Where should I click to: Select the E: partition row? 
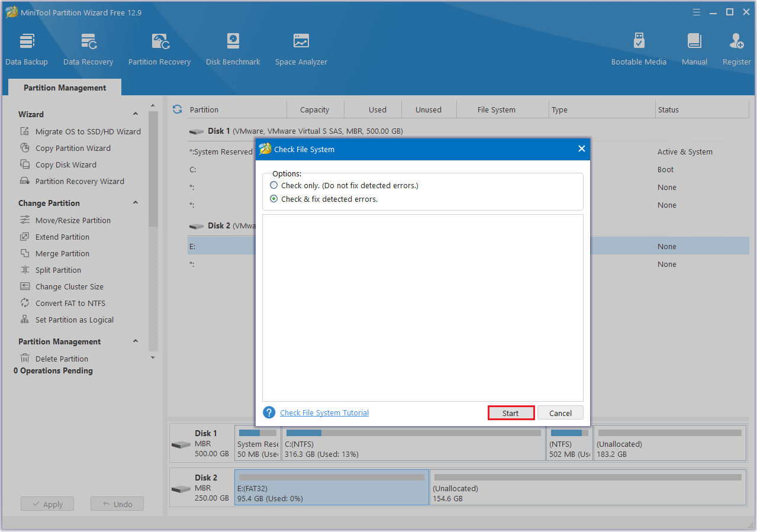point(468,246)
